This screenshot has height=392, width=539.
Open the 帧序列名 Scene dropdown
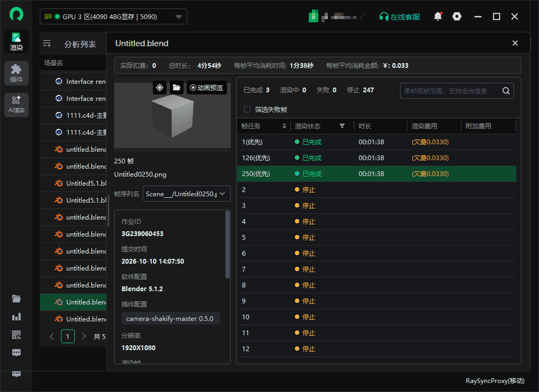coord(186,194)
